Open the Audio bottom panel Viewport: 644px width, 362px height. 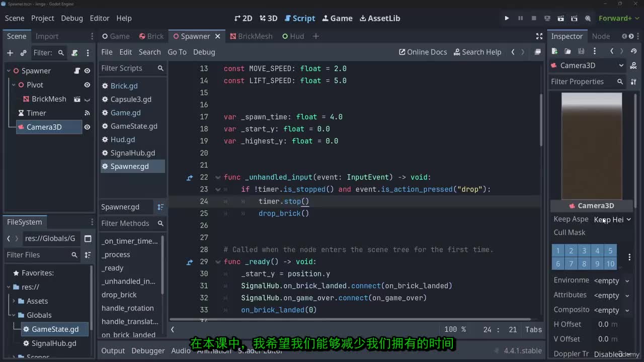181,350
